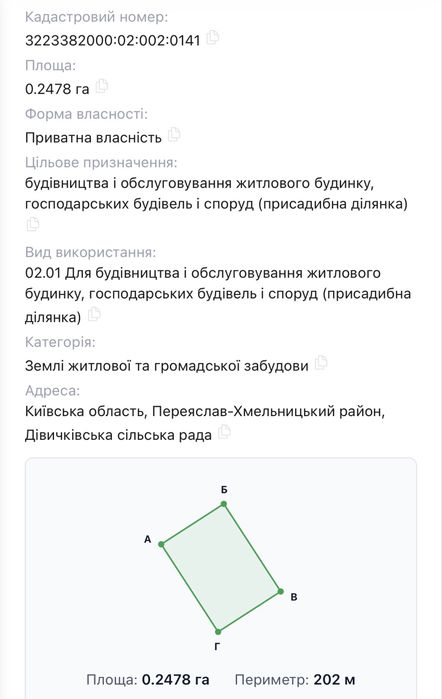Image resolution: width=442 pixels, height=699 pixels.
Task: Copy the area value 0.2478 га
Action: (x=102, y=86)
